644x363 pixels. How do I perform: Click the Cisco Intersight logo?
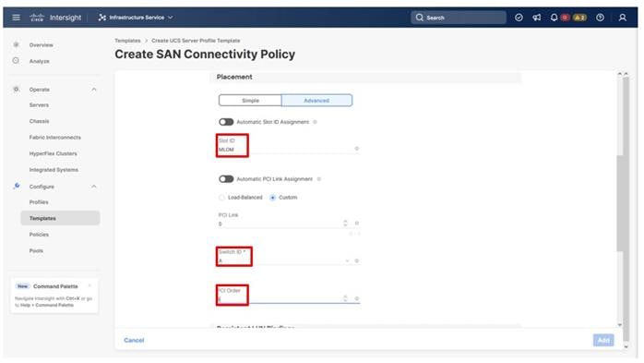pos(55,18)
